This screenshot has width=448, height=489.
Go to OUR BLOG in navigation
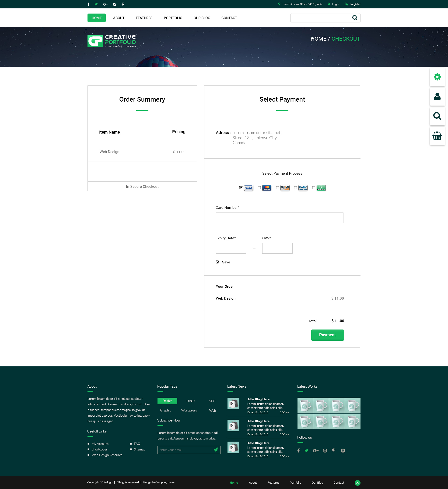(x=202, y=18)
